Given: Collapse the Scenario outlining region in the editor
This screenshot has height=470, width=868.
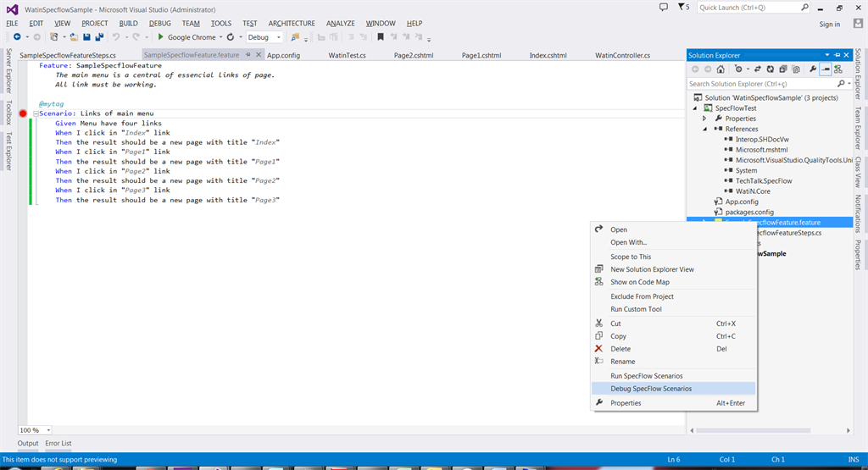Looking at the screenshot, I should pos(36,113).
